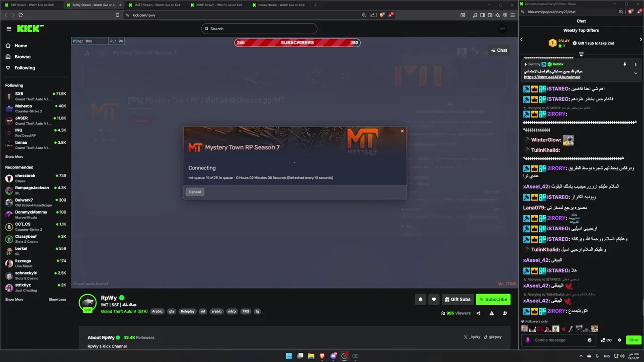Open SXB channel in Following list
The image size is (644, 362).
[x=35, y=96]
